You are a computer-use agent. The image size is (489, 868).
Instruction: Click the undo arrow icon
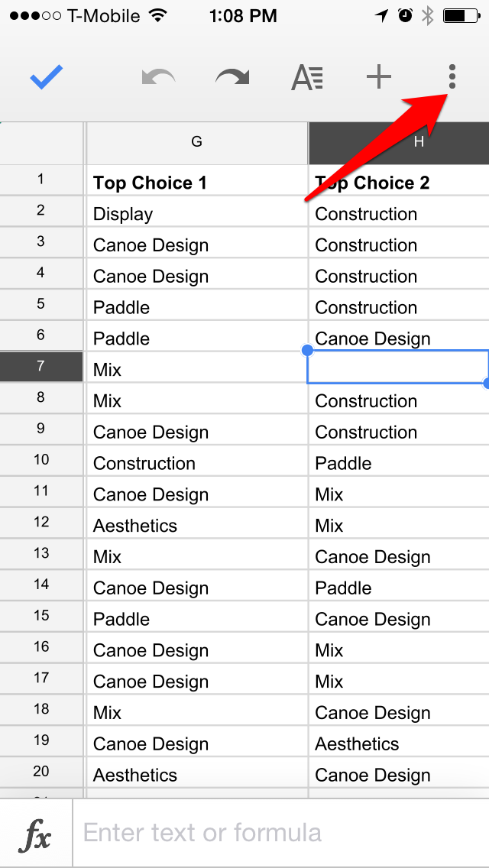tap(158, 77)
